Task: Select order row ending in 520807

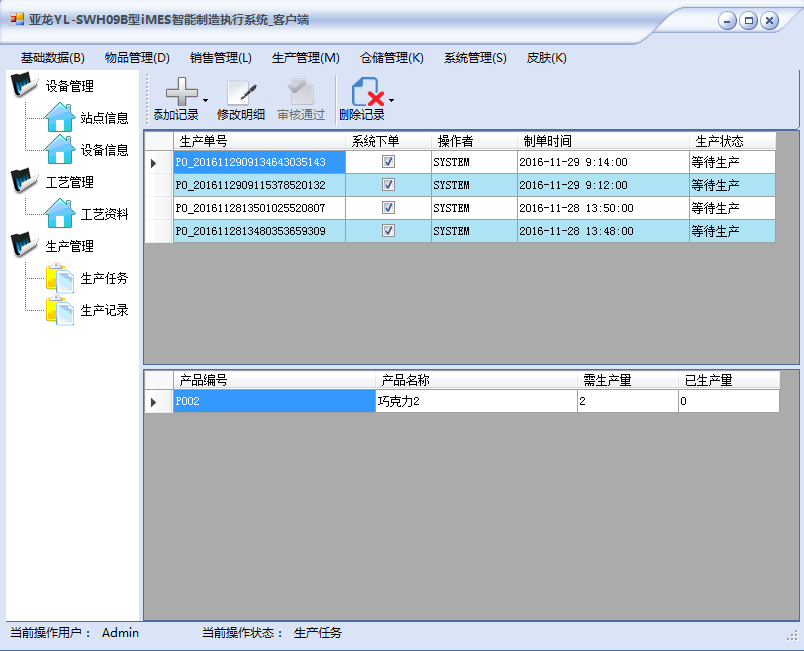Action: point(259,208)
